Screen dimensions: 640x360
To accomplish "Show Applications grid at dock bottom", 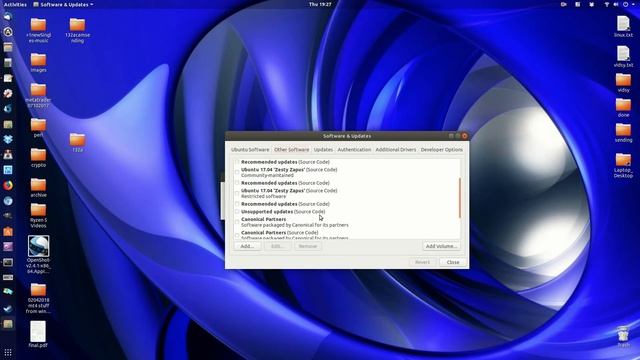I will click(x=8, y=352).
